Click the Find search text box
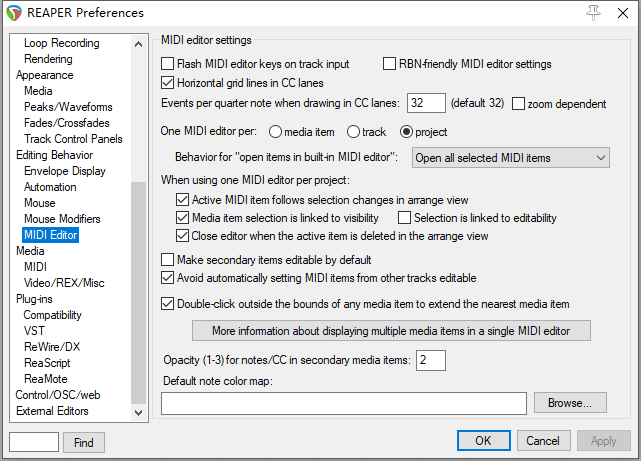Screen dimensions: 641x461 pos(34,442)
